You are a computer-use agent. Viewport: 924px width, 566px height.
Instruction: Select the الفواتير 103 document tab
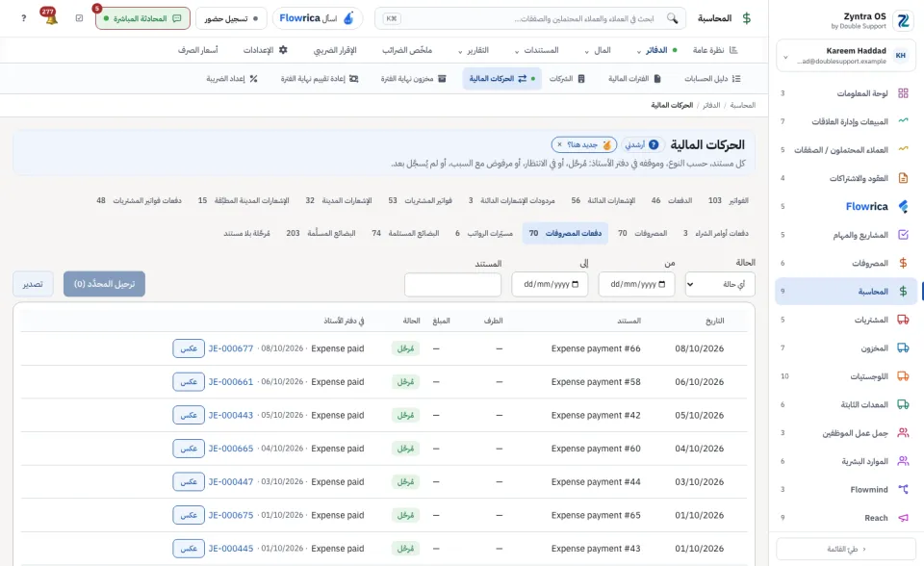pyautogui.click(x=729, y=200)
